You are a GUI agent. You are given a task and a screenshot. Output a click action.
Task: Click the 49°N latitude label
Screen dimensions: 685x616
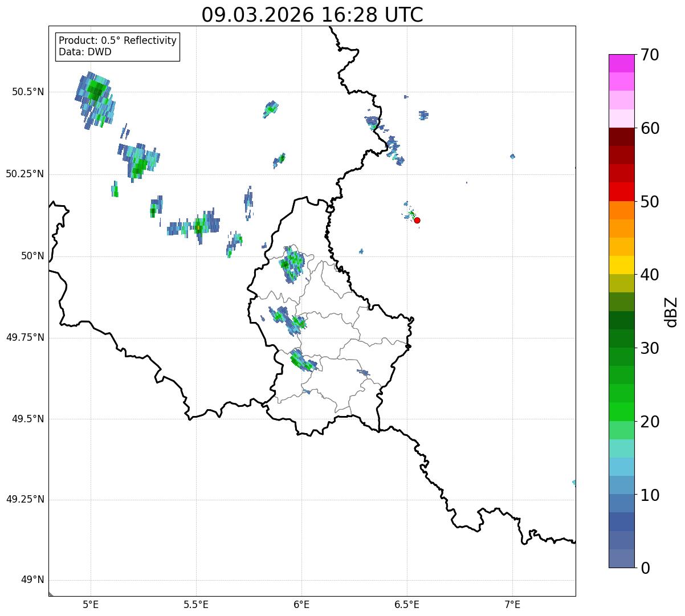(32, 580)
